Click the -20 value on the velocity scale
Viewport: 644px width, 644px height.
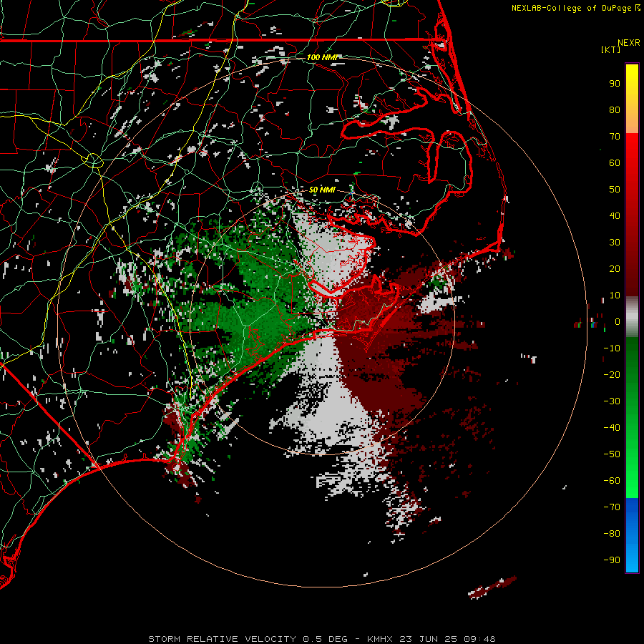(612, 375)
